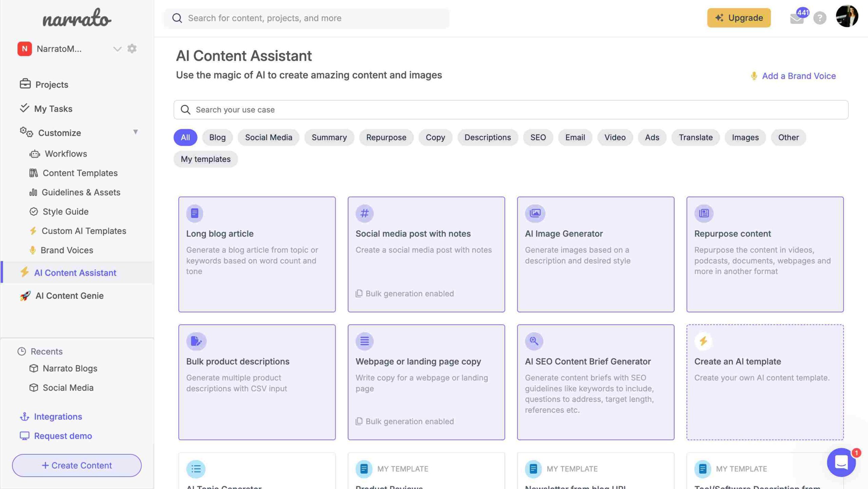Screen dimensions: 868x489
Task: Click the Repurpose content template icon
Action: [x=704, y=213]
